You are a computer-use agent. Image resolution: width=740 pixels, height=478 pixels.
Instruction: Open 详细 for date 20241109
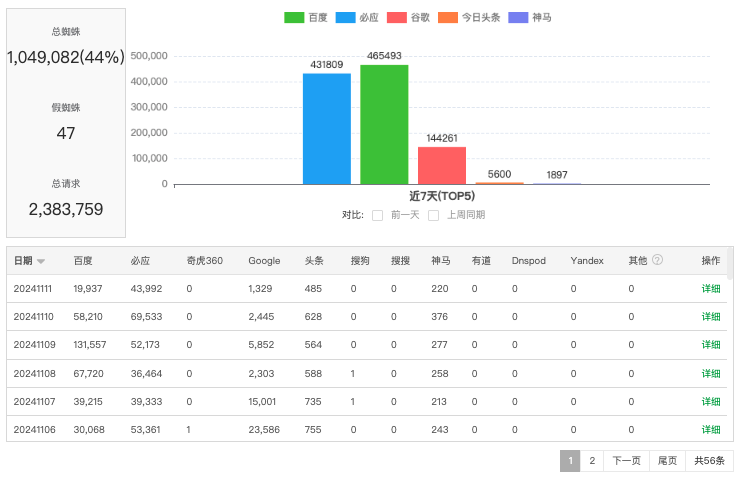[710, 345]
